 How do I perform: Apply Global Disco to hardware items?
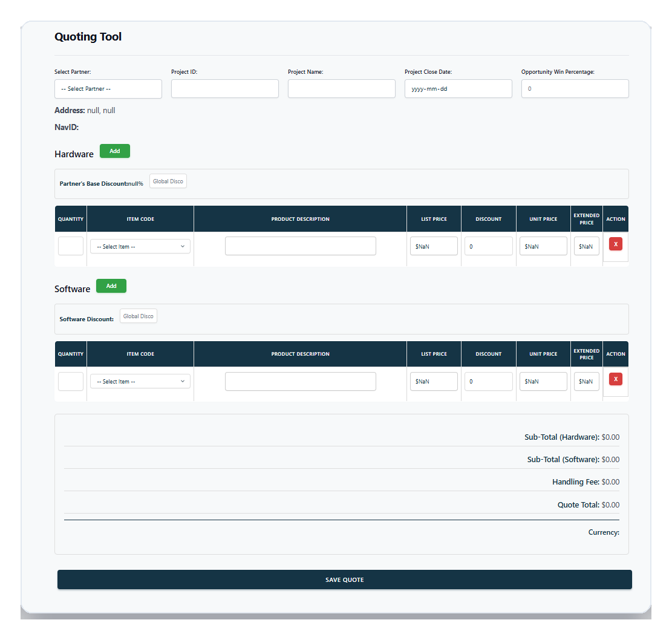(x=168, y=181)
